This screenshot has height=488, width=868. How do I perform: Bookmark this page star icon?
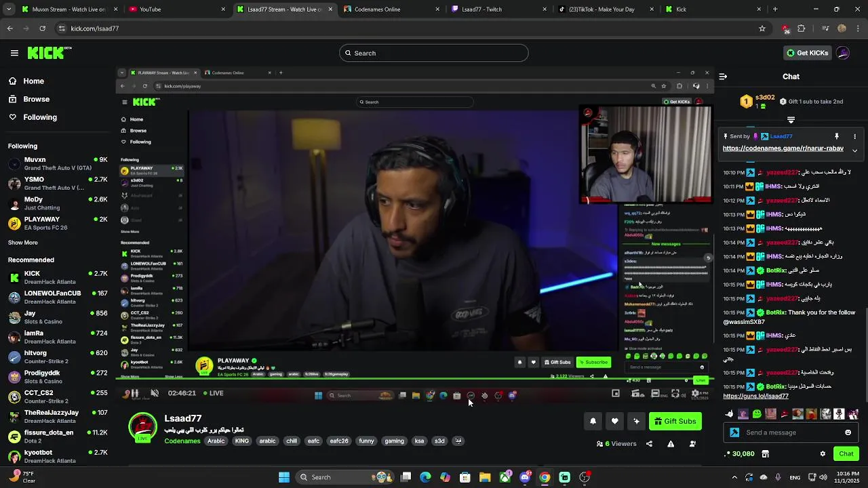[x=762, y=28]
